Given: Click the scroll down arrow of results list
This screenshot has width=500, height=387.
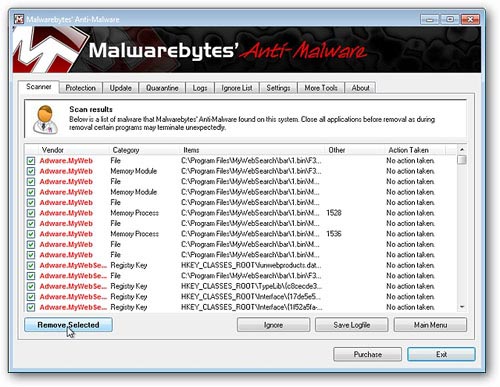Looking at the screenshot, I should click(x=462, y=307).
